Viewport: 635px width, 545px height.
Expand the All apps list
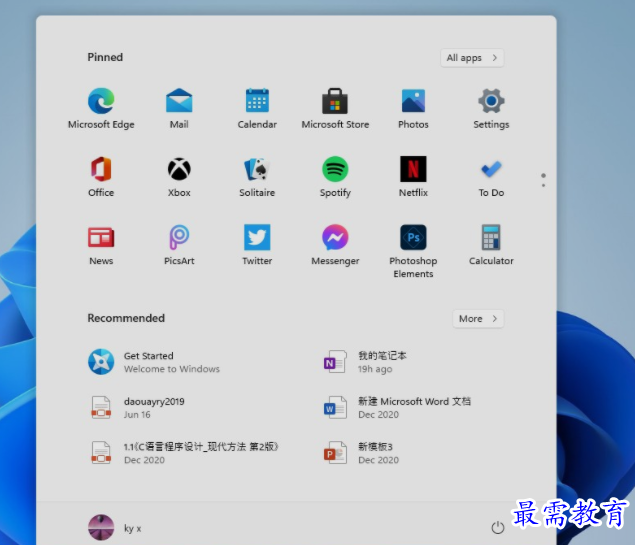pyautogui.click(x=472, y=58)
